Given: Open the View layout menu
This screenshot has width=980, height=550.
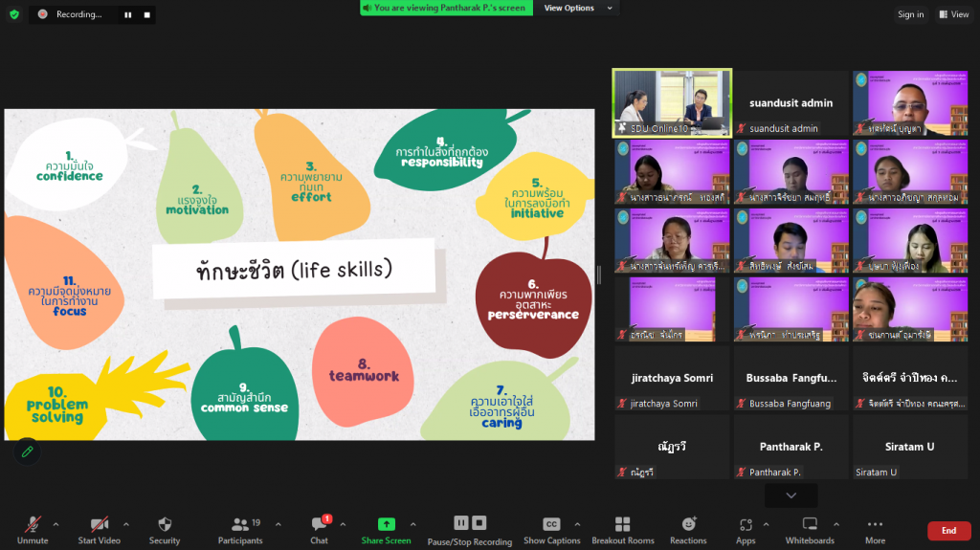Looking at the screenshot, I should tap(954, 14).
